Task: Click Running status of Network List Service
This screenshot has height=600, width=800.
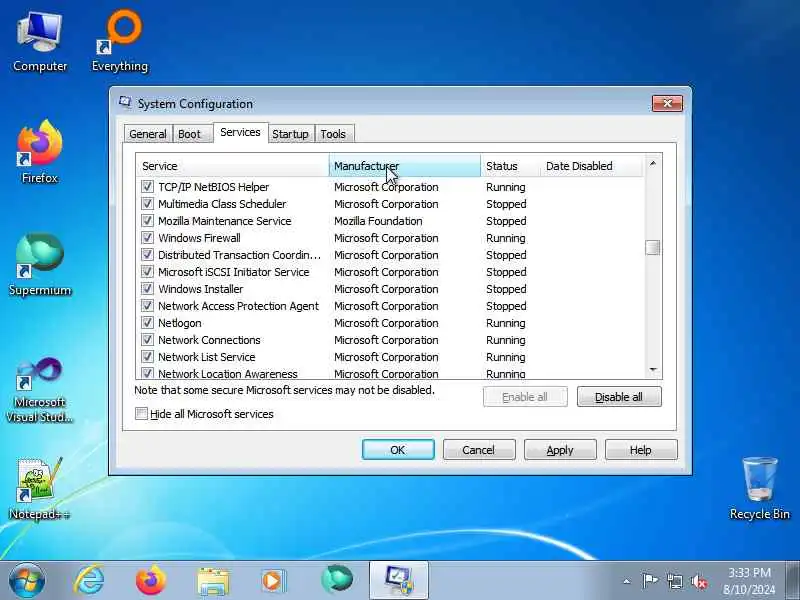Action: pyautogui.click(x=506, y=357)
